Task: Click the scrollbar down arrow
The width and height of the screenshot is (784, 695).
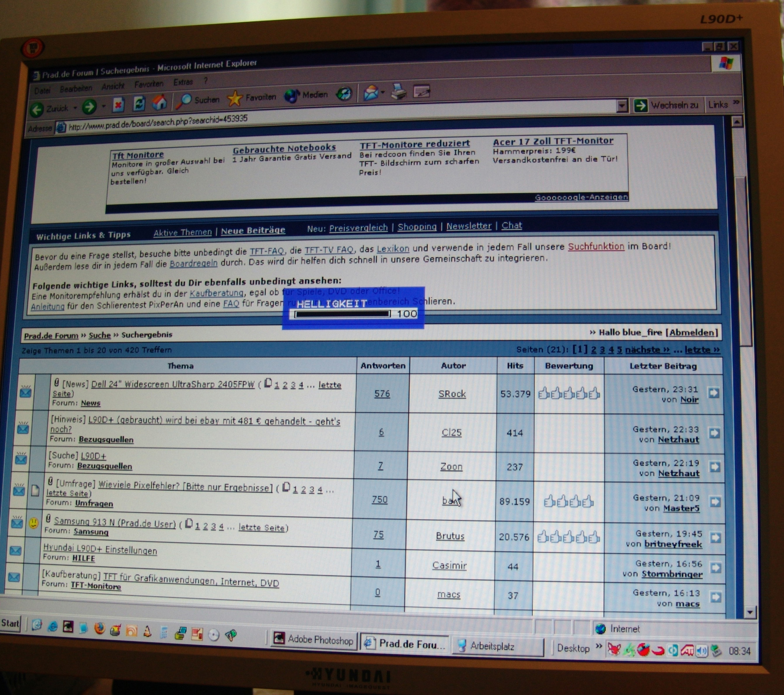Action: [x=750, y=612]
